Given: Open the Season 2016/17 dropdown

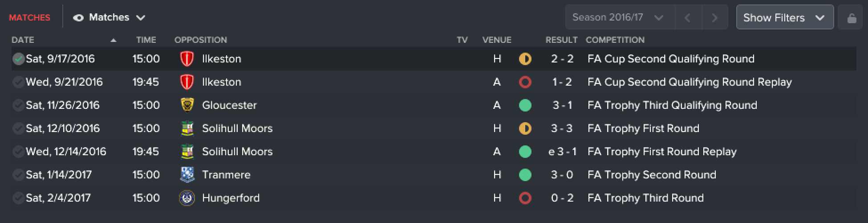Looking at the screenshot, I should coord(620,17).
